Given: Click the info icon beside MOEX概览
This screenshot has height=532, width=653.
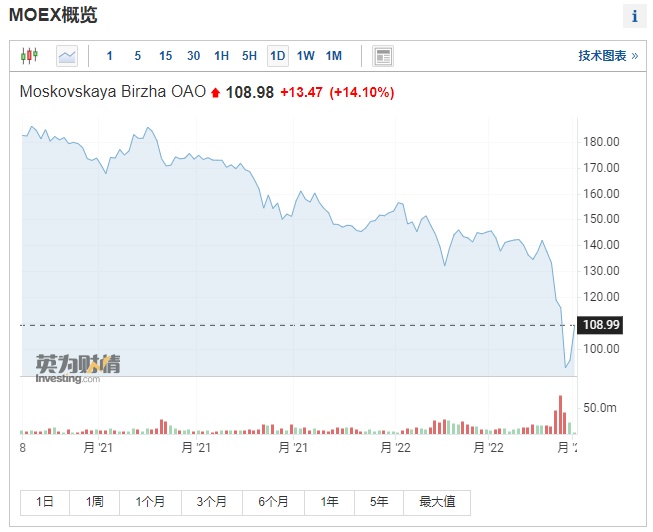Looking at the screenshot, I should click(635, 16).
